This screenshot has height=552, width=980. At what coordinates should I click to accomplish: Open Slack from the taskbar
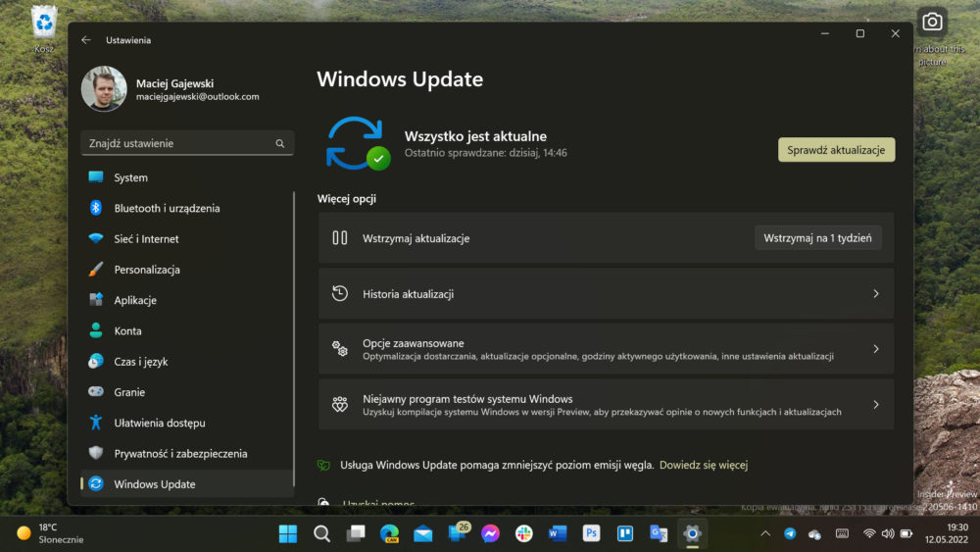[523, 533]
